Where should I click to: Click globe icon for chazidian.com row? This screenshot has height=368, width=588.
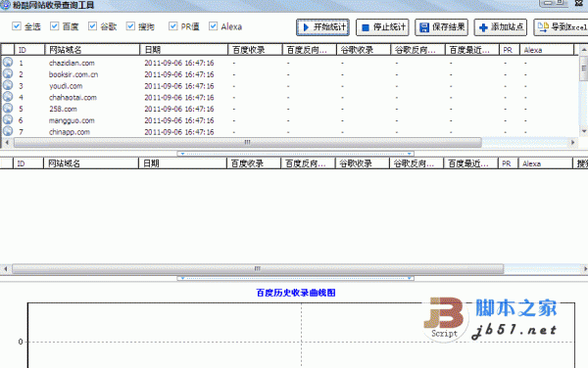click(x=8, y=62)
